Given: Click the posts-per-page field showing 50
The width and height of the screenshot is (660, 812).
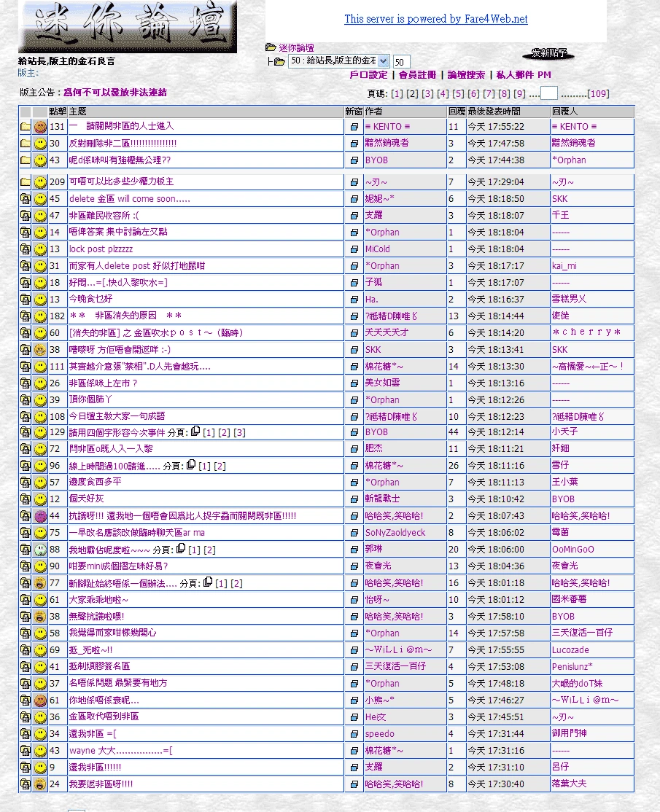Looking at the screenshot, I should [402, 62].
